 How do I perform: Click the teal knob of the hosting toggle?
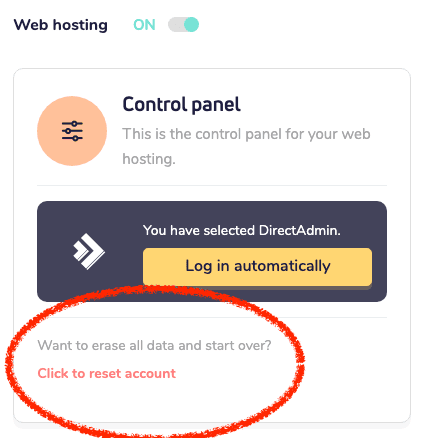coord(191,25)
